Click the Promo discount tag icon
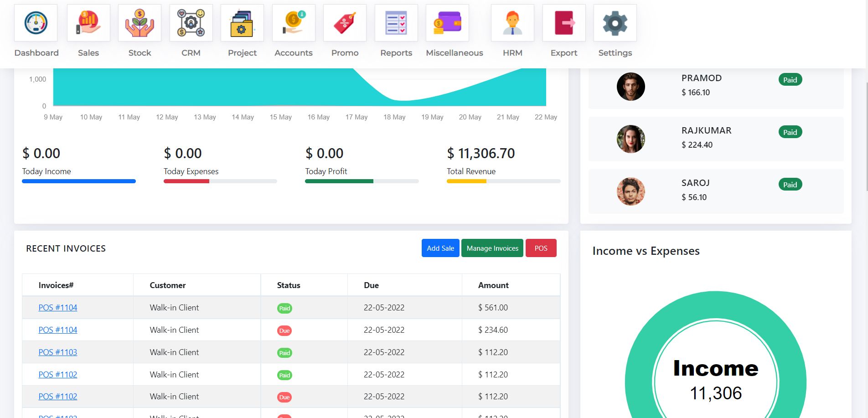Screen dimensions: 868x418 [345, 23]
